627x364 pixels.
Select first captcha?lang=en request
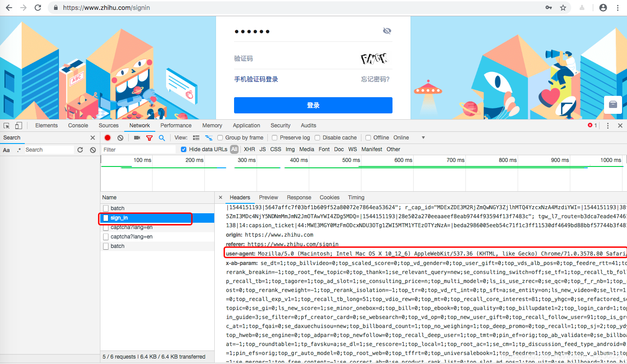coord(157,227)
